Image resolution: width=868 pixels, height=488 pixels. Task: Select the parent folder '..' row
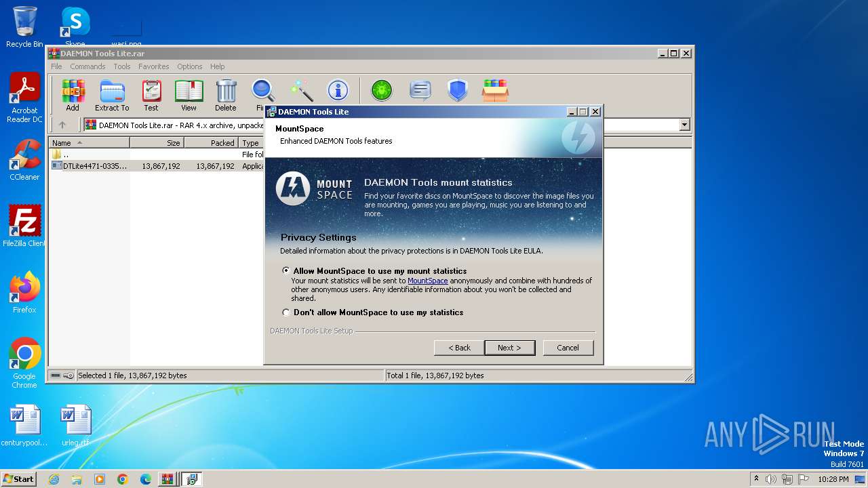tap(157, 155)
